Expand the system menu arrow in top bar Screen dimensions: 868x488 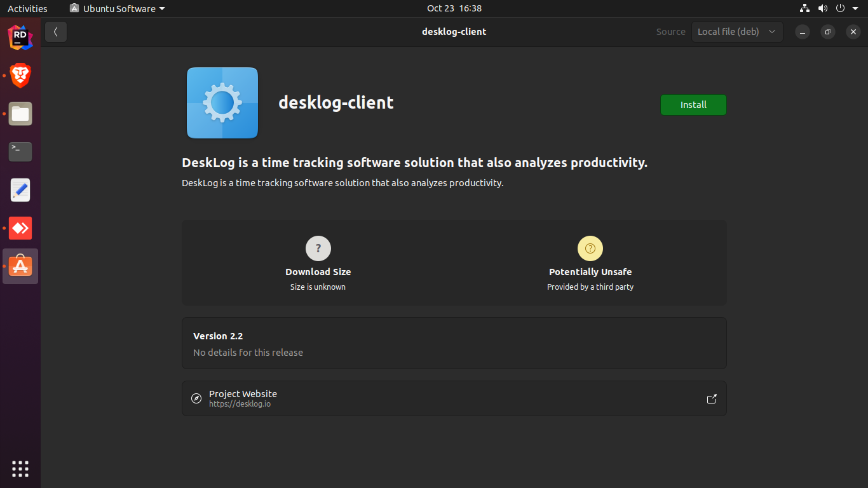click(855, 8)
